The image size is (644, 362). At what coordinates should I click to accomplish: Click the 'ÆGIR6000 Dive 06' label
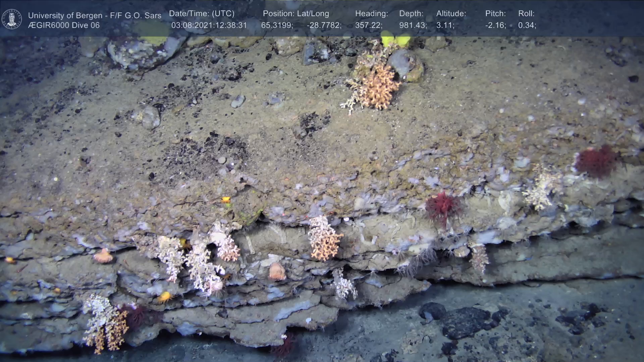tap(64, 25)
